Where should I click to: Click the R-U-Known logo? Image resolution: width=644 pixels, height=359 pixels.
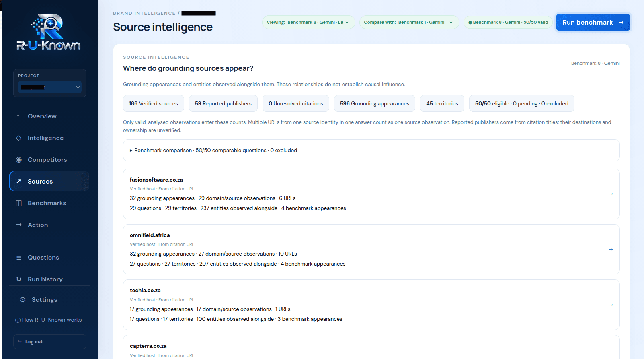pos(49,32)
